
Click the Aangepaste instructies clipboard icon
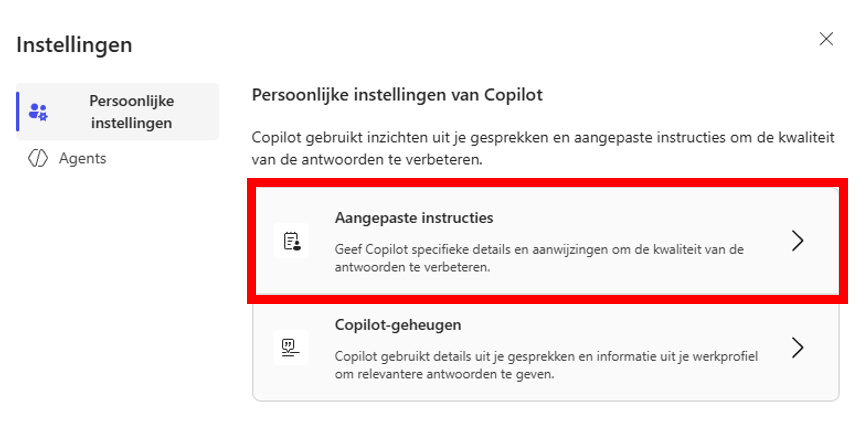[291, 241]
